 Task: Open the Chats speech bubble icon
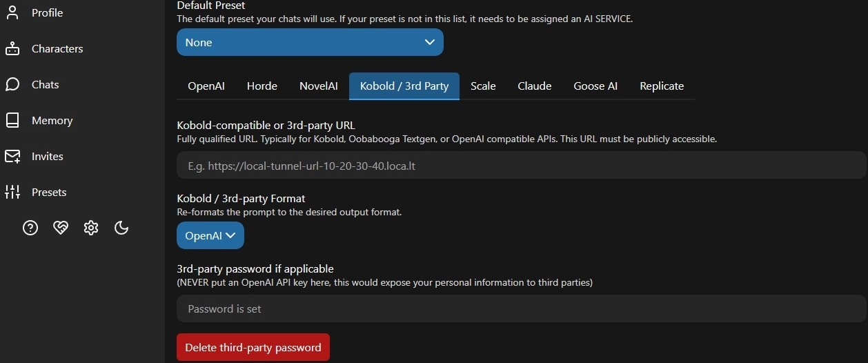tap(12, 84)
